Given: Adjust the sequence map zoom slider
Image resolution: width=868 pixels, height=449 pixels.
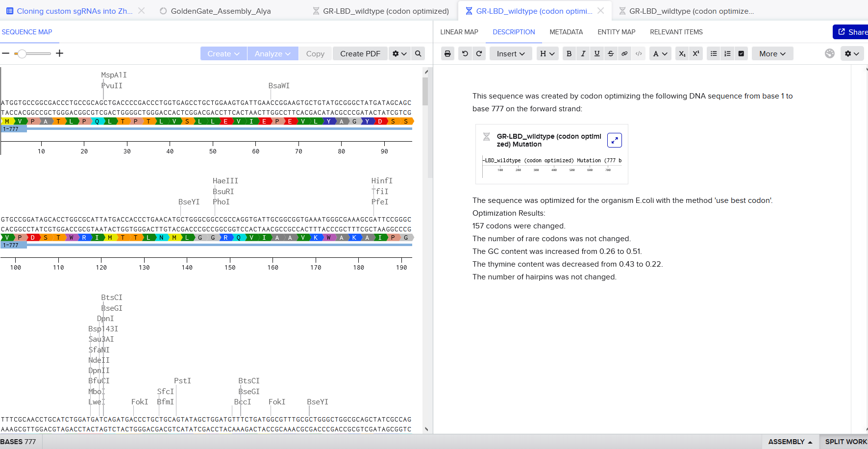Looking at the screenshot, I should pyautogui.click(x=22, y=53).
